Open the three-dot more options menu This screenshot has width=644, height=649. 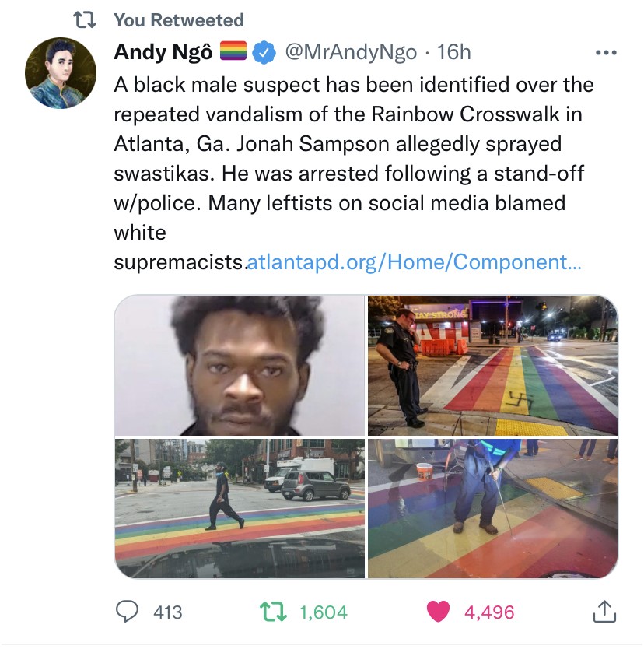point(606,53)
